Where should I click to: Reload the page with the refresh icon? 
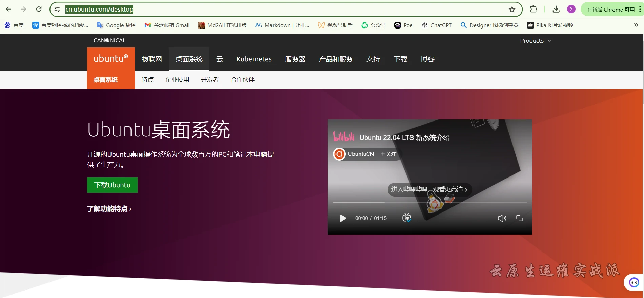[39, 9]
